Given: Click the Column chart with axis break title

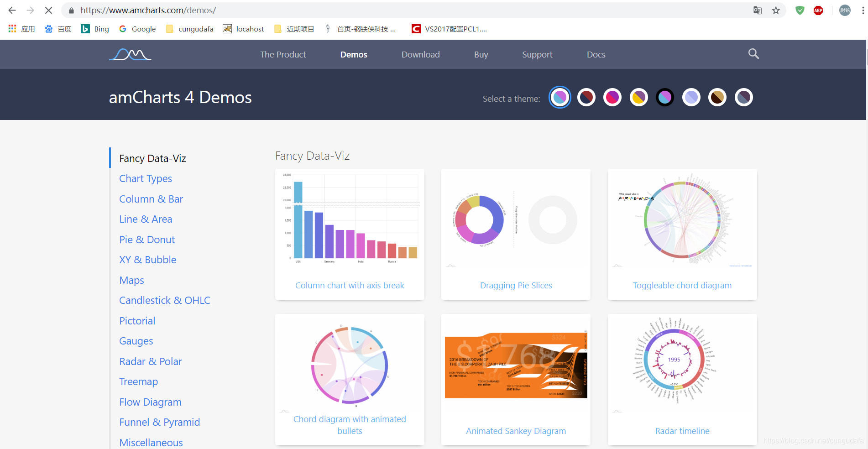Looking at the screenshot, I should tap(350, 285).
